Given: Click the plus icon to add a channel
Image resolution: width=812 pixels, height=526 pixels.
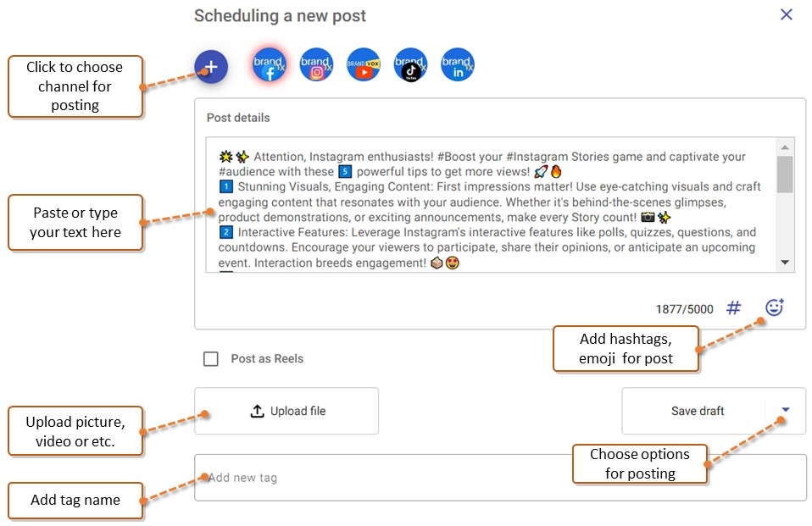Looking at the screenshot, I should (211, 67).
